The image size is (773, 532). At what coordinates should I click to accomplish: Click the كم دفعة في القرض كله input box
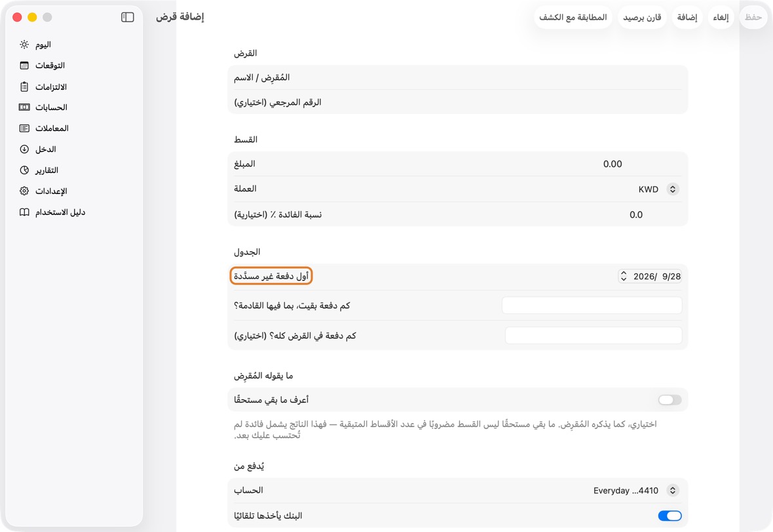pyautogui.click(x=594, y=335)
